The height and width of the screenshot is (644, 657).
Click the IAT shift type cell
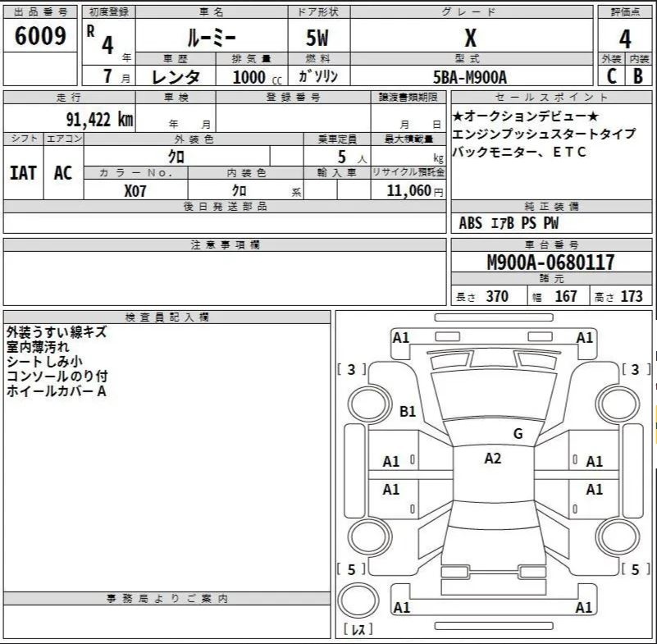tap(23, 173)
